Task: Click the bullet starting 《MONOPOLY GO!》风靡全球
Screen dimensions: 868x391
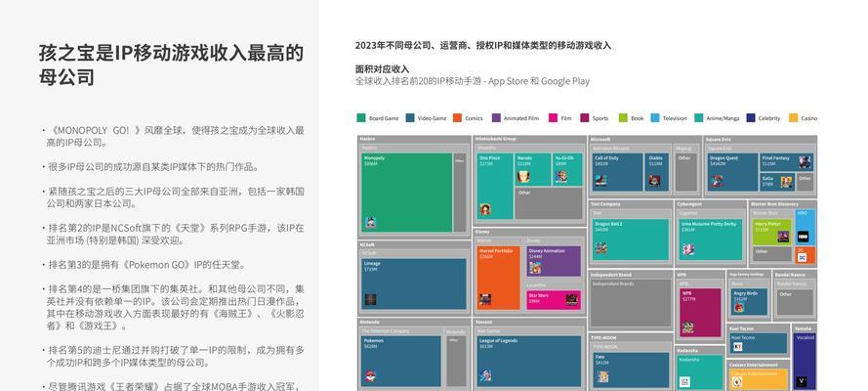Action: pyautogui.click(x=173, y=136)
